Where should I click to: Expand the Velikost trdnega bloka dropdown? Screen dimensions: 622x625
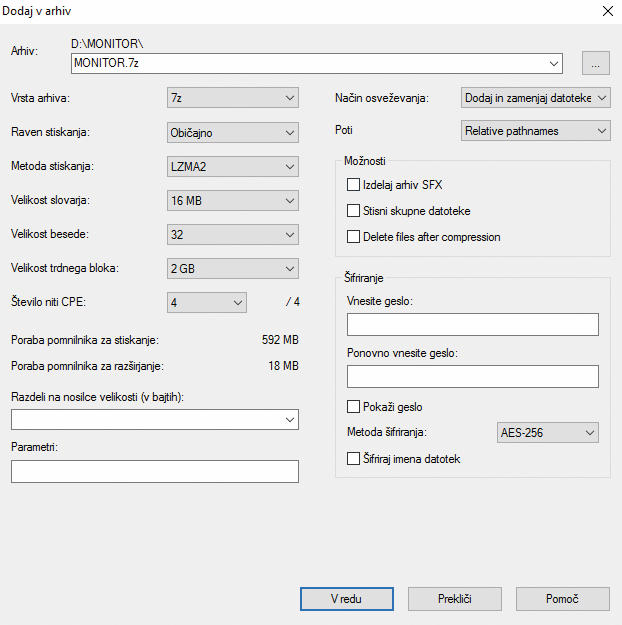click(x=232, y=269)
